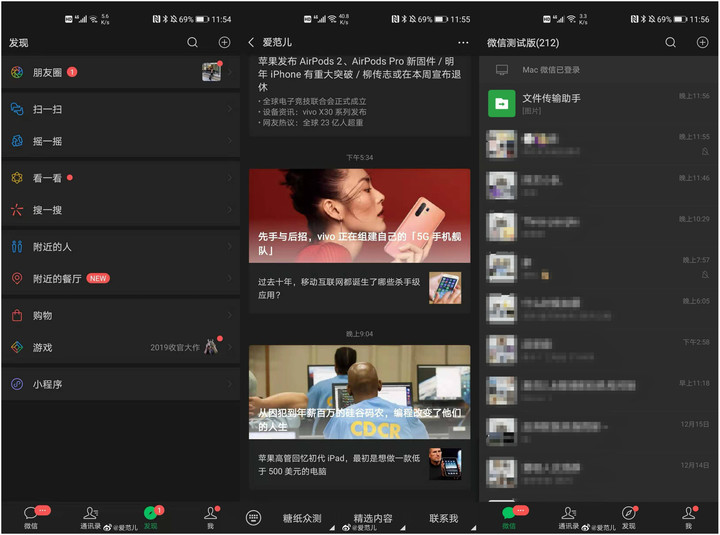Open 看一看 Top Stories icon
The width and height of the screenshot is (720, 535).
17,178
